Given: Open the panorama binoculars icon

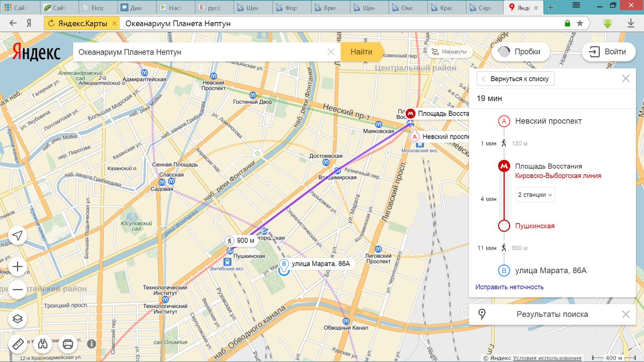Looking at the screenshot, I should (43, 344).
